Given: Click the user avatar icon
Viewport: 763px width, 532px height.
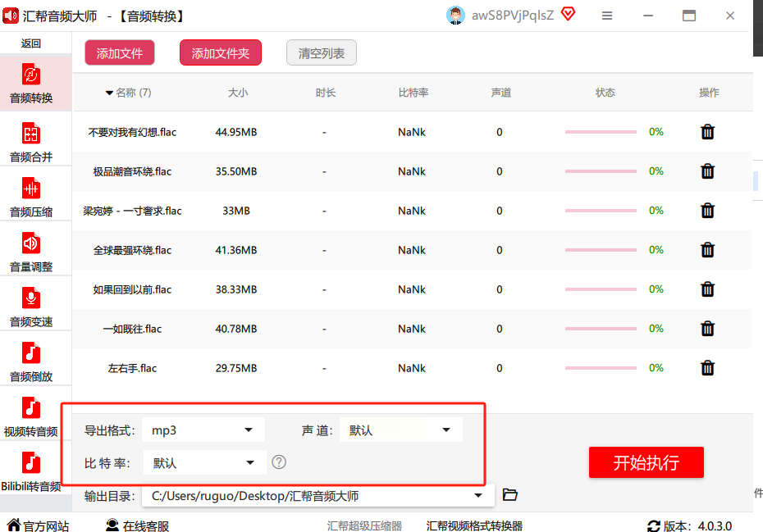Looking at the screenshot, I should [455, 16].
